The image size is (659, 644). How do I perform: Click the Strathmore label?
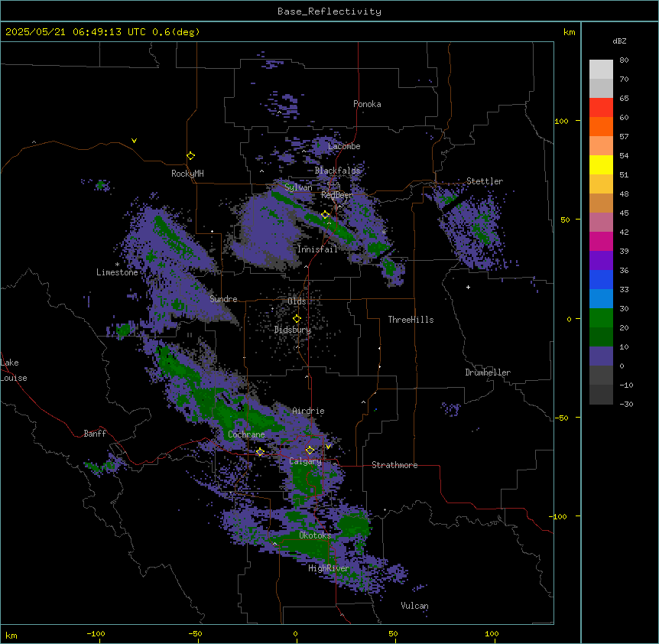click(x=394, y=465)
